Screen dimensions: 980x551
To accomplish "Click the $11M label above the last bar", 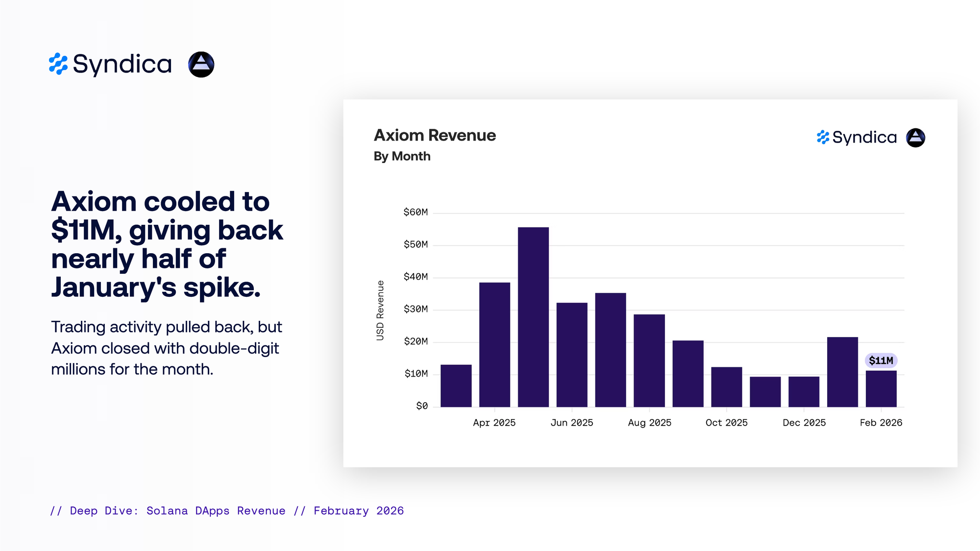I will coord(881,360).
